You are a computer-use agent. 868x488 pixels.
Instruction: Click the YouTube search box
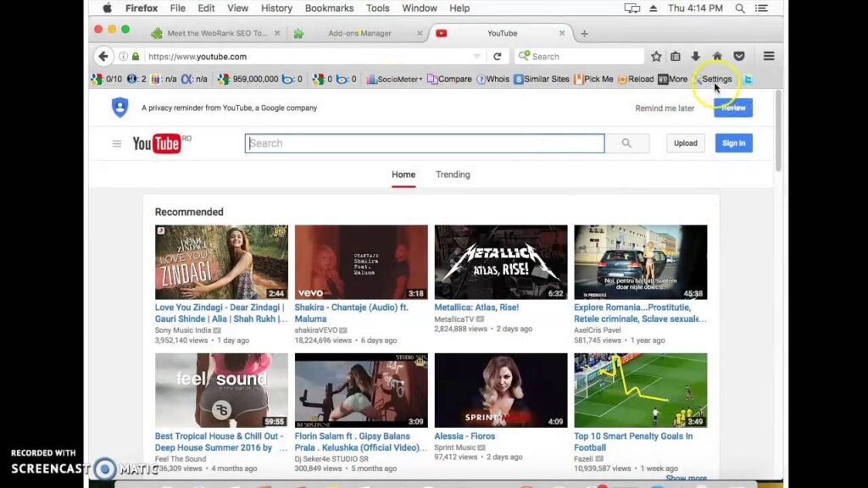[425, 143]
